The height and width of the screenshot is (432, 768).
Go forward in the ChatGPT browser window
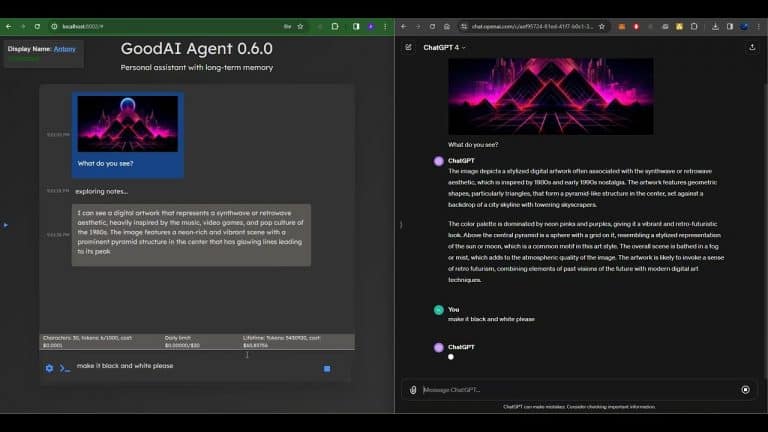[418, 26]
